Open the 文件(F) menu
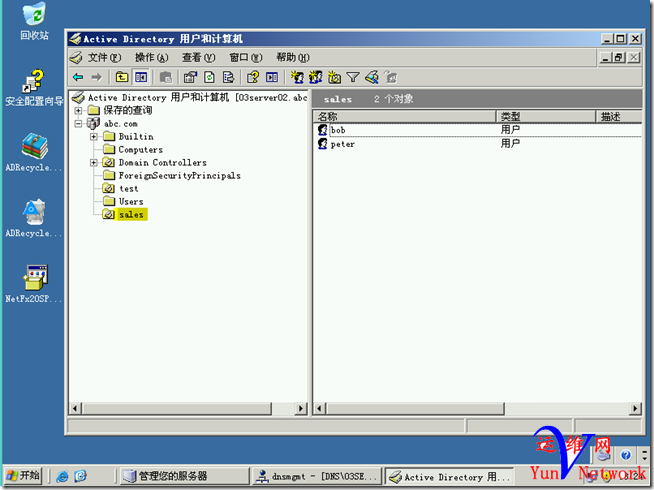The image size is (654, 490). [x=104, y=58]
